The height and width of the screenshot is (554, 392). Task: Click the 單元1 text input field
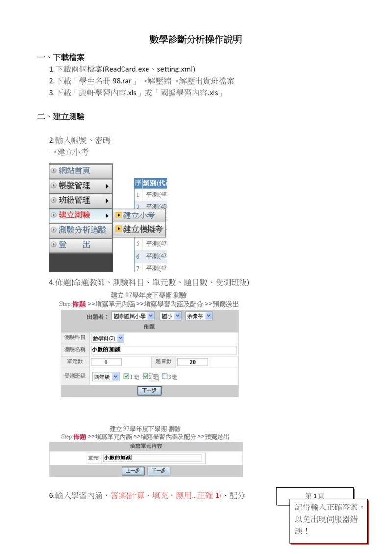pos(152,458)
